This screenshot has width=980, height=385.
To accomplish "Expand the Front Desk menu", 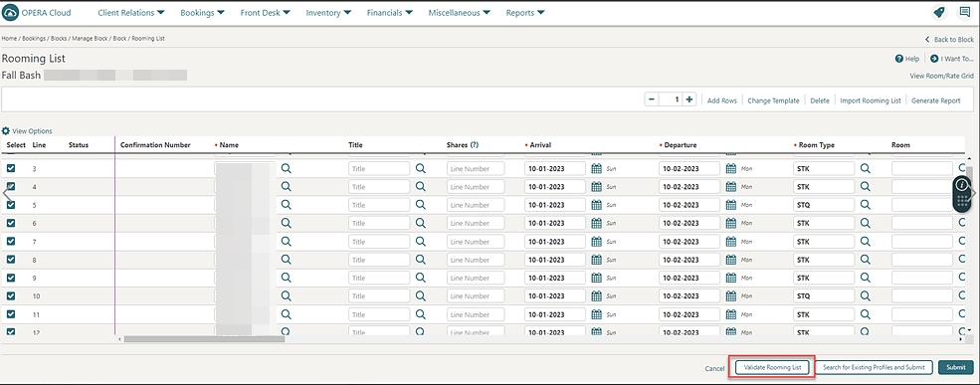I will point(265,13).
